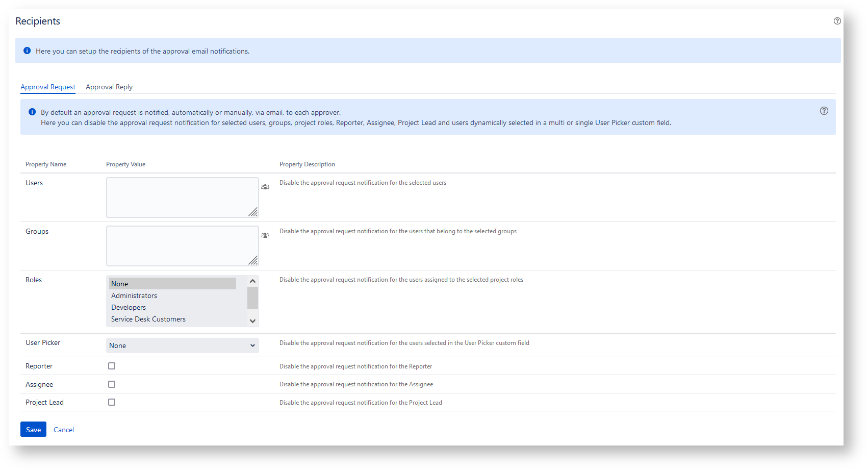Image resolution: width=868 pixels, height=470 pixels.
Task: Click the Roles list scroll up arrow
Action: 252,281
